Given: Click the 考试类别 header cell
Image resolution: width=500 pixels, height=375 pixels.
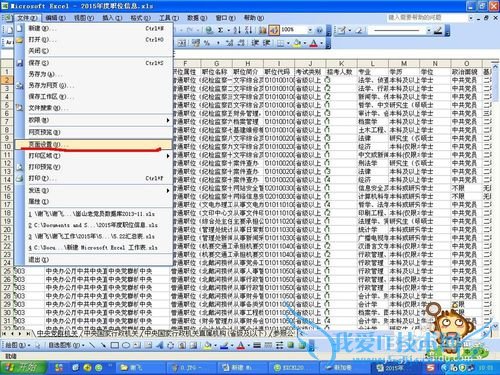Looking at the screenshot, I should 310,72.
